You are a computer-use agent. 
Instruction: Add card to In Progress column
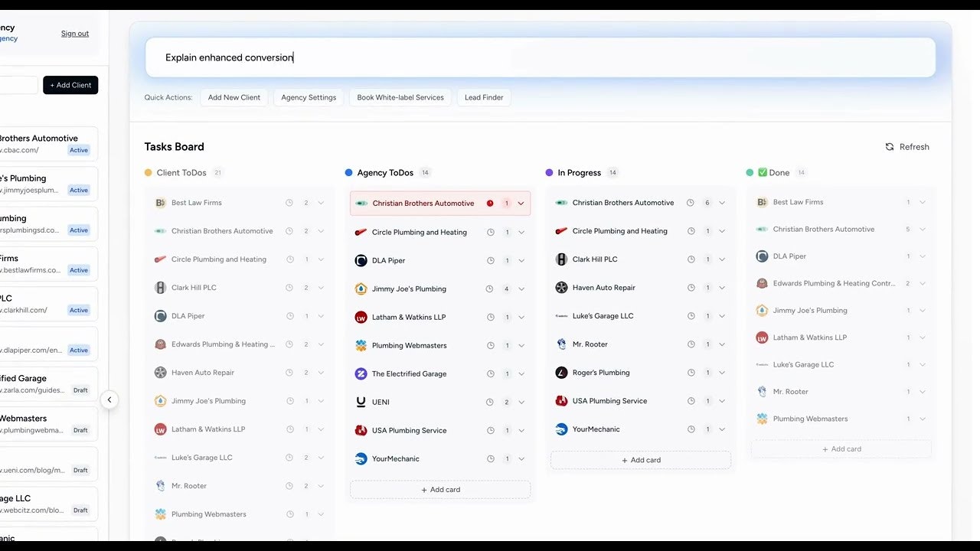coord(641,460)
